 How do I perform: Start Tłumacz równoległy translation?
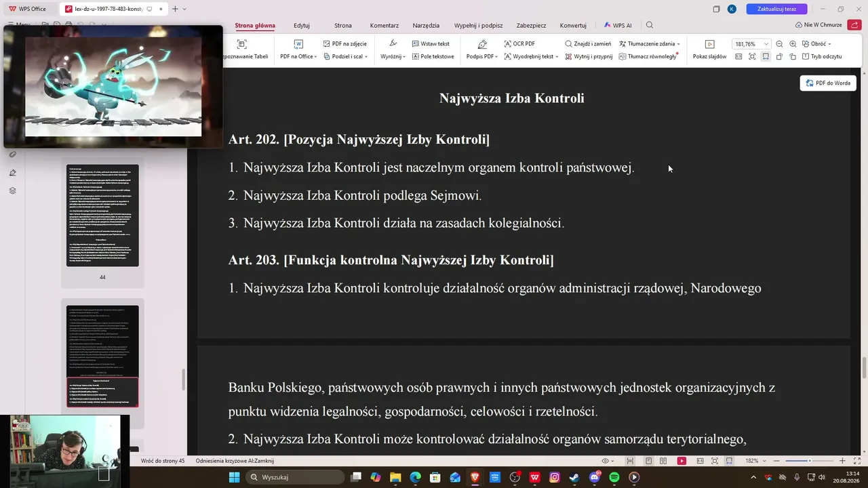tap(648, 56)
